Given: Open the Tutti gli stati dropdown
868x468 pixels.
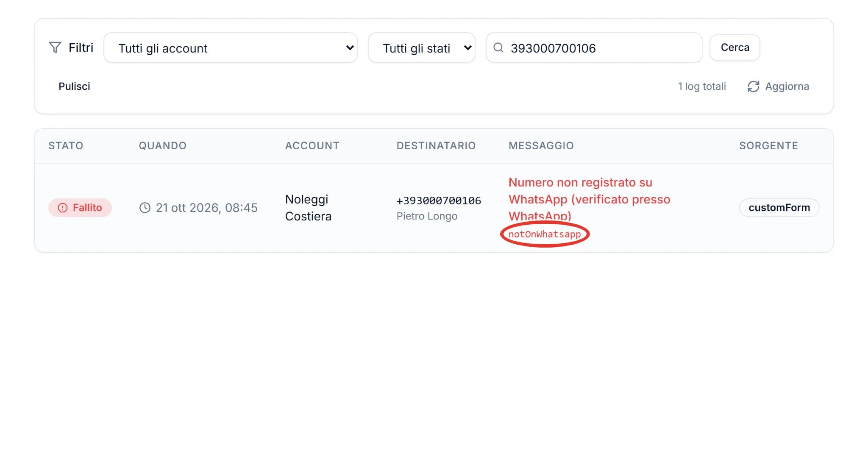Looking at the screenshot, I should [x=422, y=48].
